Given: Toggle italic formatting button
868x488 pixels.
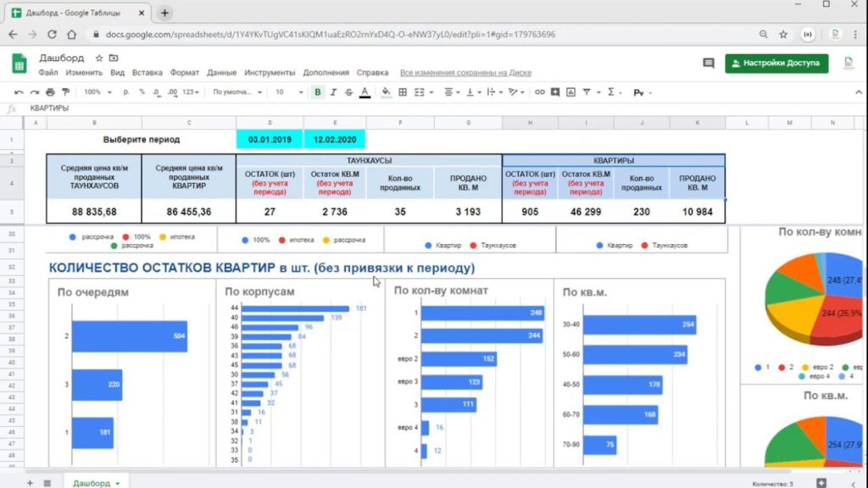Looking at the screenshot, I should (x=333, y=92).
